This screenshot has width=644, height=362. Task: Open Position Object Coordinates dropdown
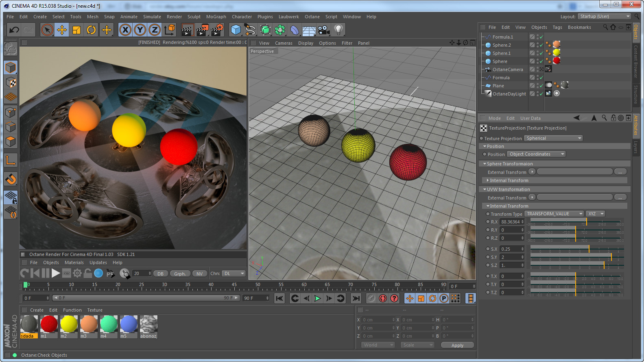point(537,154)
